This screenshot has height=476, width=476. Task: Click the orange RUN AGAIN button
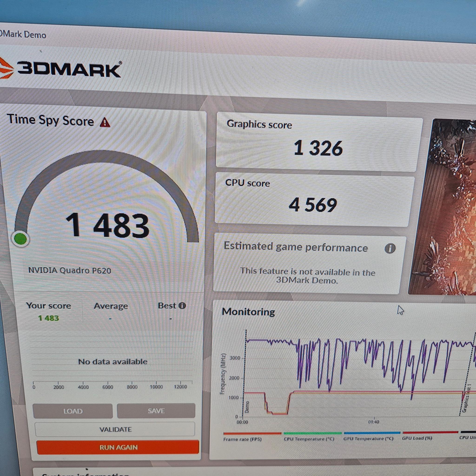[x=118, y=447]
